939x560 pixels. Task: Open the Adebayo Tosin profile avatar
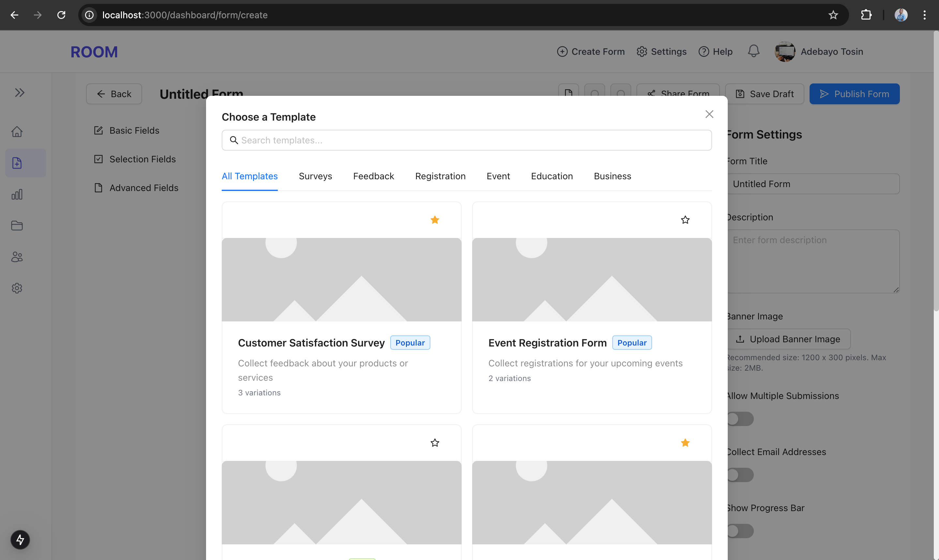(x=785, y=51)
